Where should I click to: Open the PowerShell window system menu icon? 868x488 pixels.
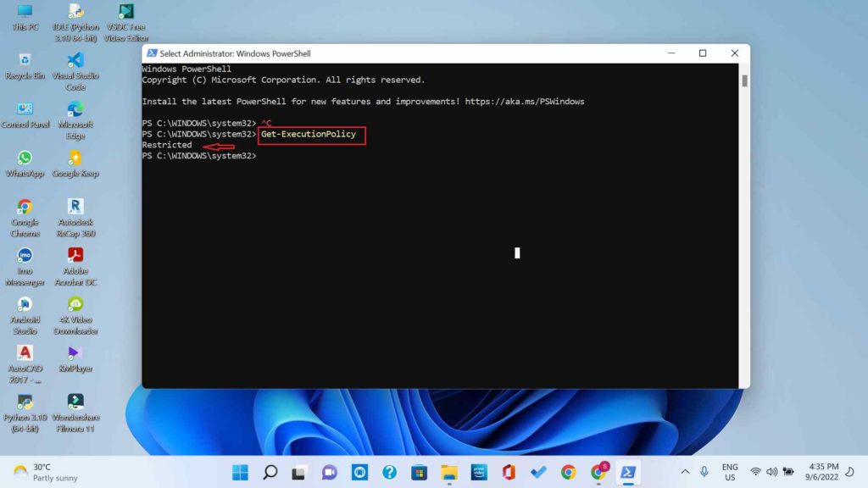152,53
